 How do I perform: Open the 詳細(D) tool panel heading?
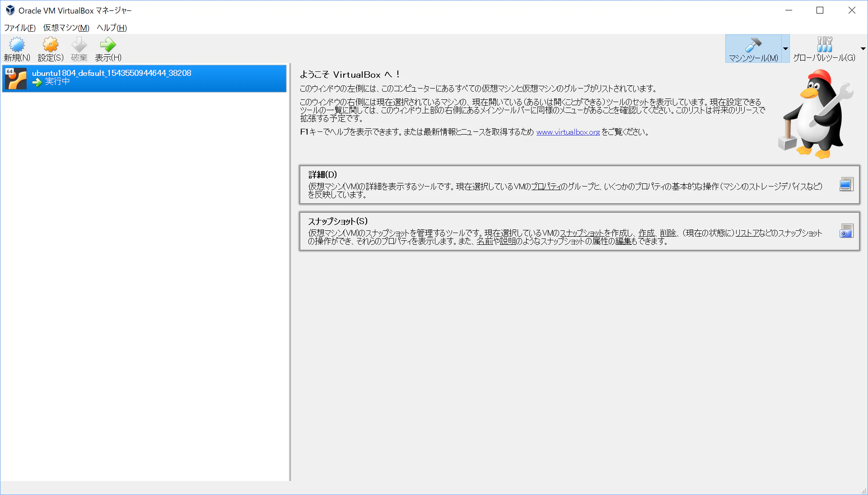pyautogui.click(x=323, y=175)
